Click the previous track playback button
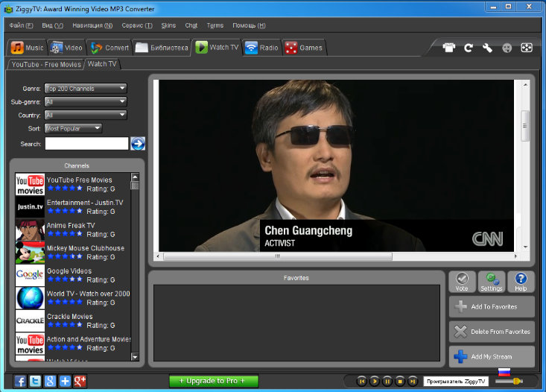 pos(362,382)
